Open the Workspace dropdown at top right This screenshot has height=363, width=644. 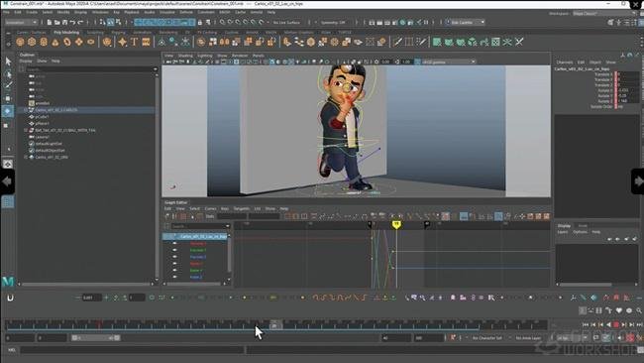coord(605,14)
